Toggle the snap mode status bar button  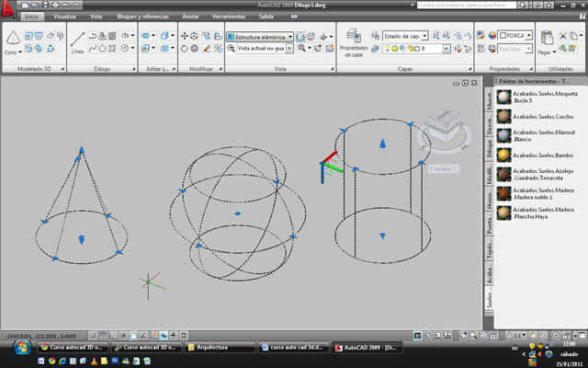tap(93, 335)
